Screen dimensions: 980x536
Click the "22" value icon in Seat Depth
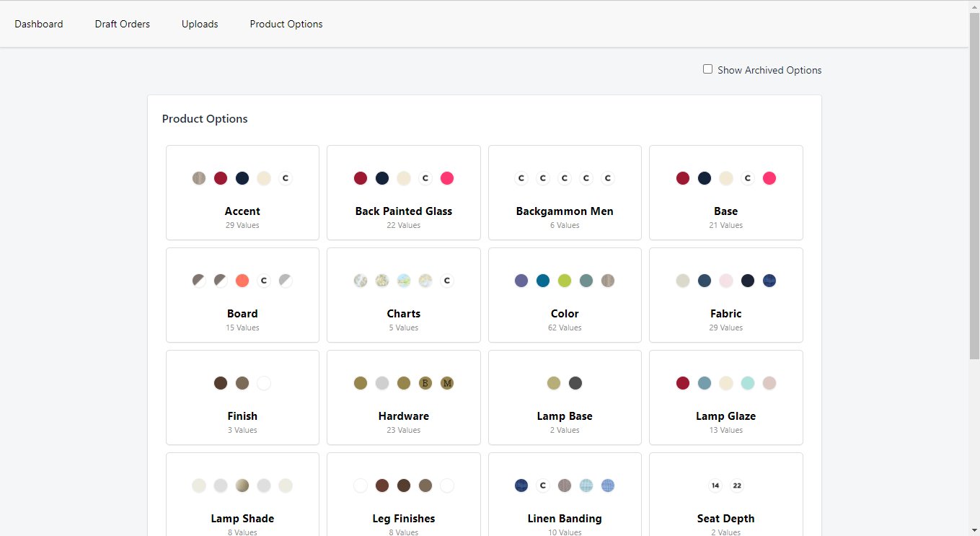(x=737, y=486)
